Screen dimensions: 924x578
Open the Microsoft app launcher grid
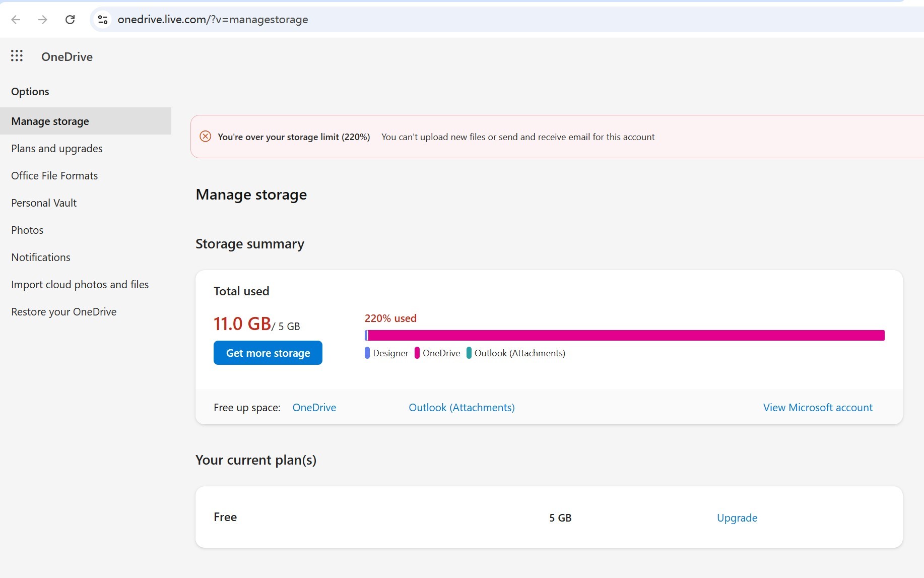point(17,56)
